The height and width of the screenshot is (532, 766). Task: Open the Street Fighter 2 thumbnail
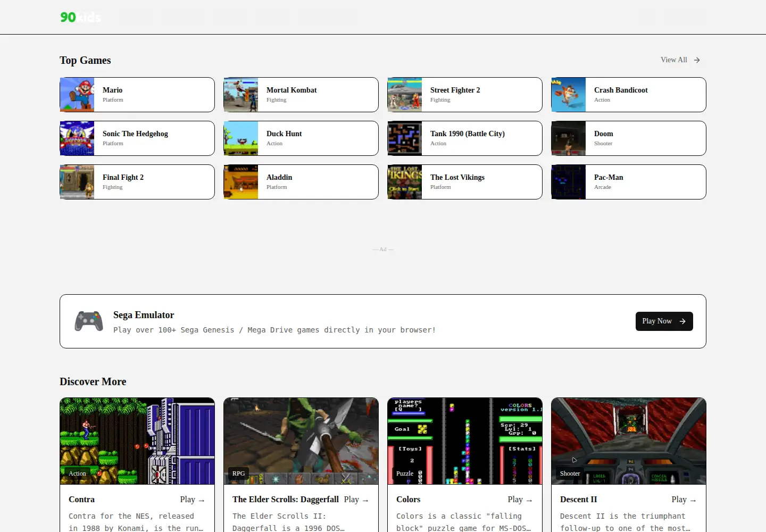[405, 95]
